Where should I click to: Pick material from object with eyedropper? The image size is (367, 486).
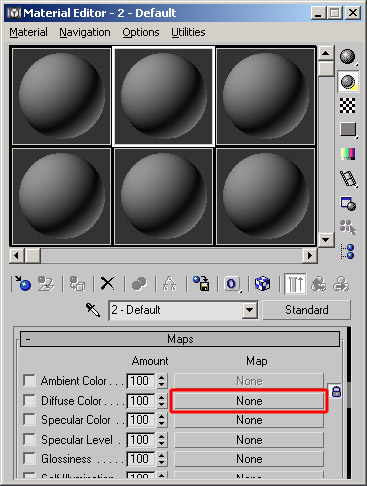coord(93,310)
